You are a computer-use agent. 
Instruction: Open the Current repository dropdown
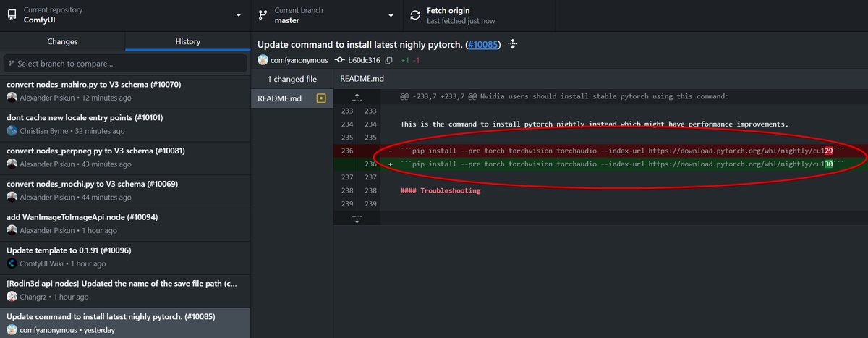click(125, 15)
